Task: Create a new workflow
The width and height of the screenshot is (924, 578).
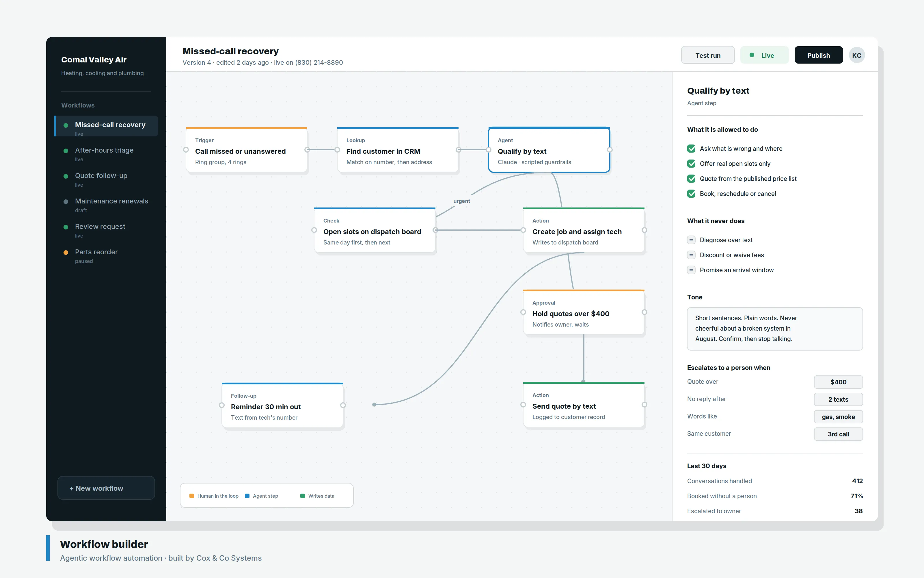Action: (x=106, y=488)
